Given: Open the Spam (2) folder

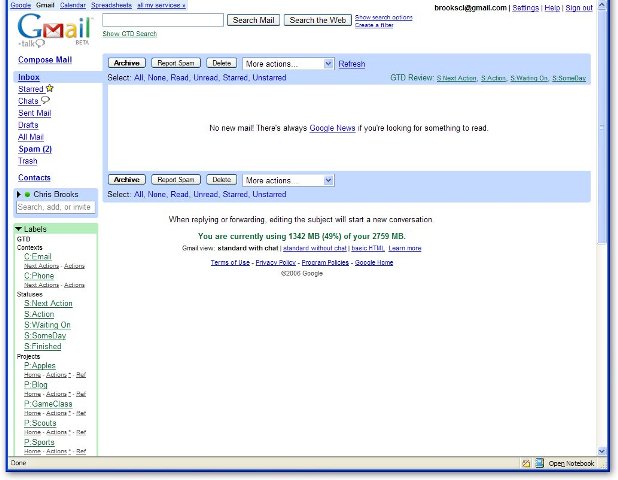Looking at the screenshot, I should click(35, 149).
